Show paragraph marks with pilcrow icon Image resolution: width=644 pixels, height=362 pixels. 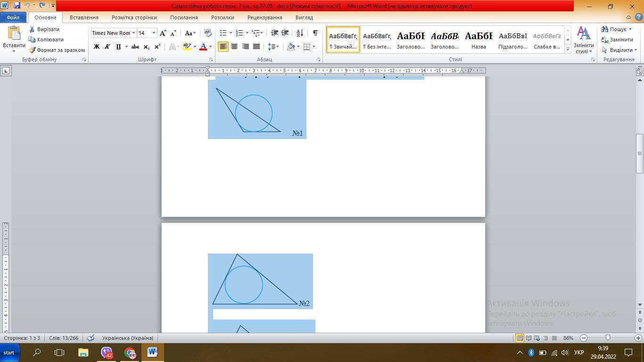pyautogui.click(x=315, y=33)
